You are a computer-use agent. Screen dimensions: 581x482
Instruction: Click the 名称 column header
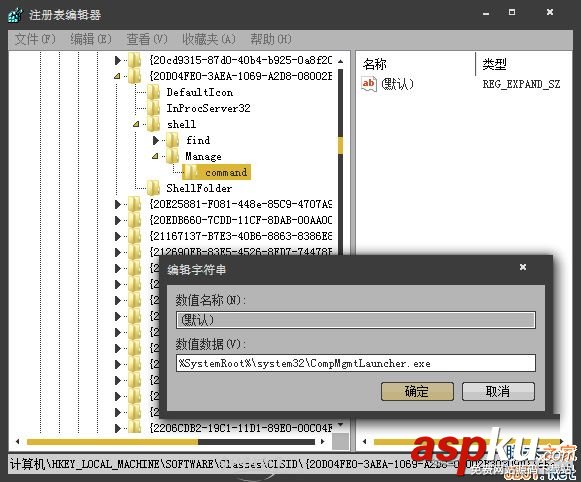(375, 64)
